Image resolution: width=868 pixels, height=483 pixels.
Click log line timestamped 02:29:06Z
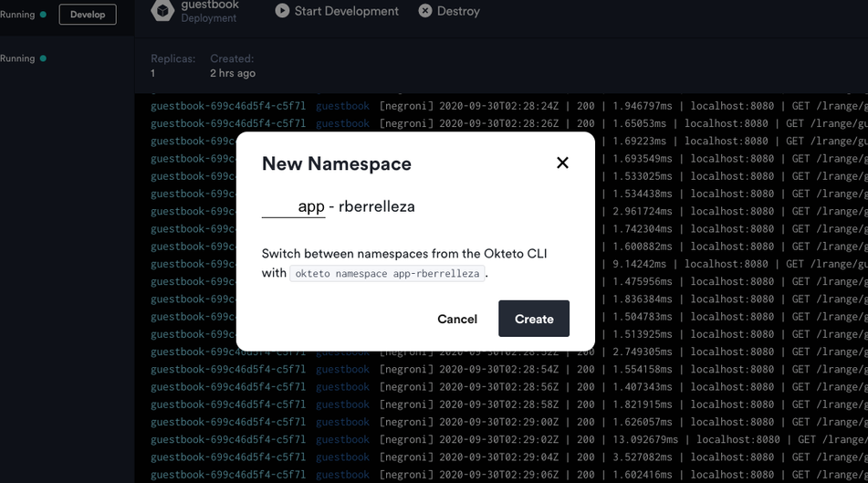(x=509, y=475)
